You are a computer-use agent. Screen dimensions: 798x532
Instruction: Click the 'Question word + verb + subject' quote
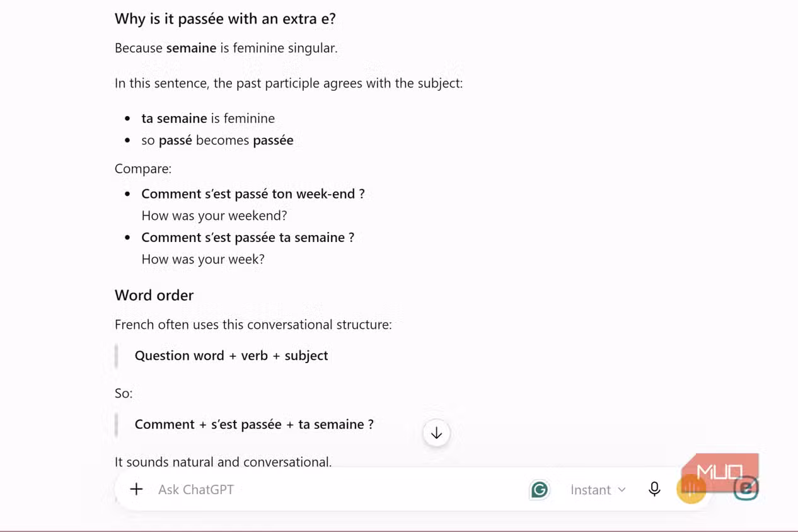(231, 356)
